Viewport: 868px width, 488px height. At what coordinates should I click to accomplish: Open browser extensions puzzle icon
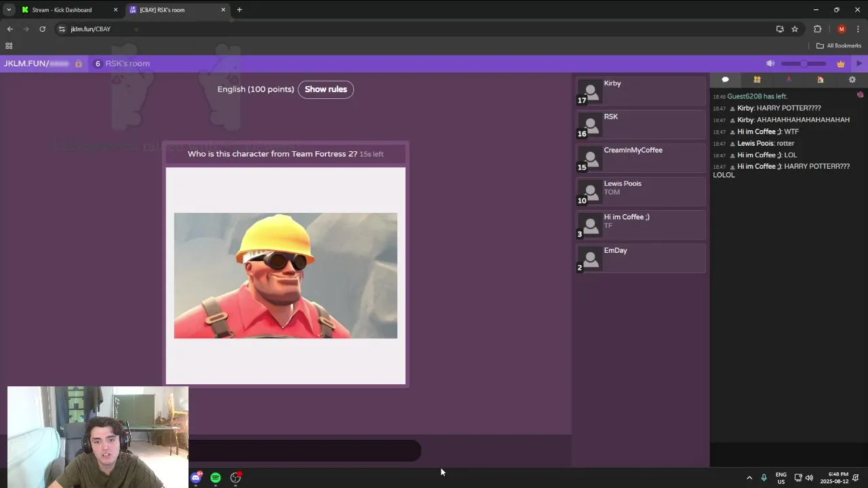coord(817,29)
